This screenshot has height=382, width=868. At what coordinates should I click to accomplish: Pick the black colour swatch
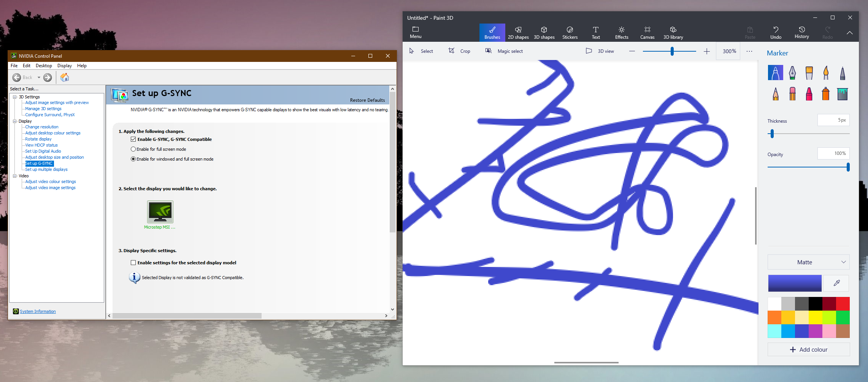coord(816,304)
